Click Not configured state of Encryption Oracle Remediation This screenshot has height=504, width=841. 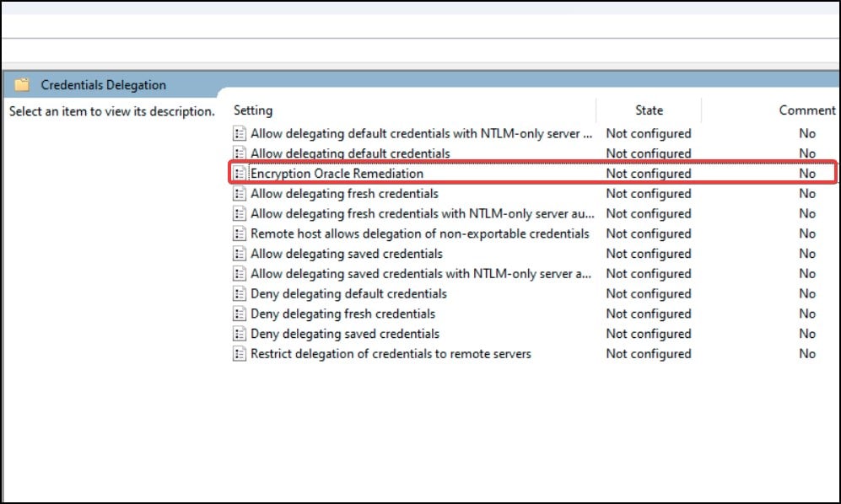coord(649,173)
